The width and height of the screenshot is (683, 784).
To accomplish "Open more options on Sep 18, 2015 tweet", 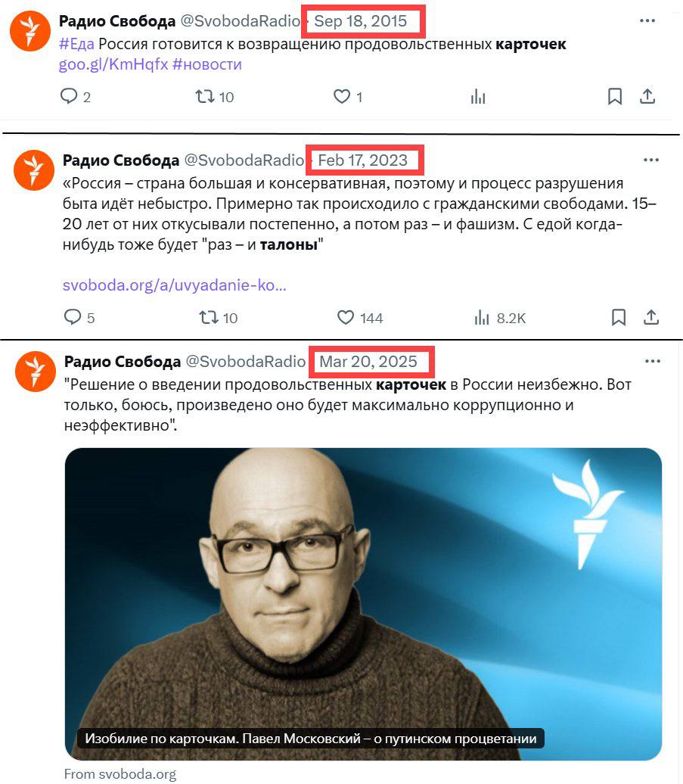I will point(647,20).
